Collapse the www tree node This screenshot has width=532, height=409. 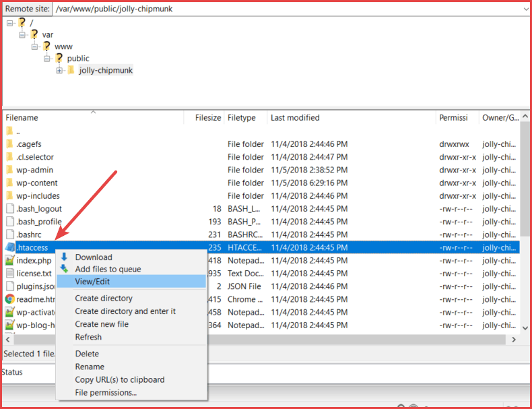(34, 46)
